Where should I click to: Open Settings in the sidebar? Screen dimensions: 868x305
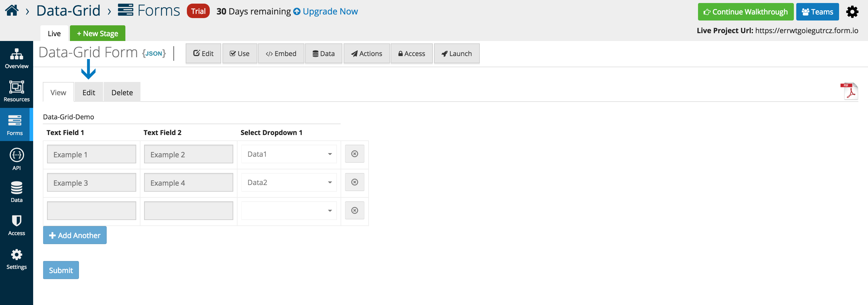pyautogui.click(x=17, y=259)
